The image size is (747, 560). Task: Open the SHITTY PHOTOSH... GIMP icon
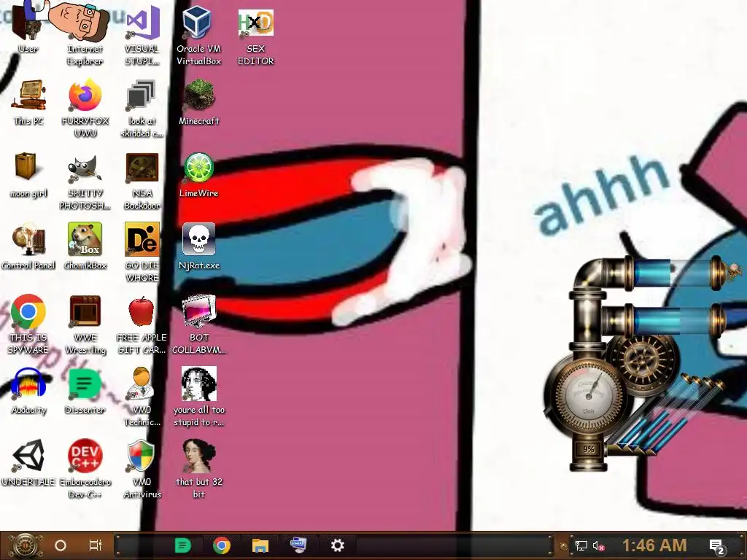[x=85, y=181]
